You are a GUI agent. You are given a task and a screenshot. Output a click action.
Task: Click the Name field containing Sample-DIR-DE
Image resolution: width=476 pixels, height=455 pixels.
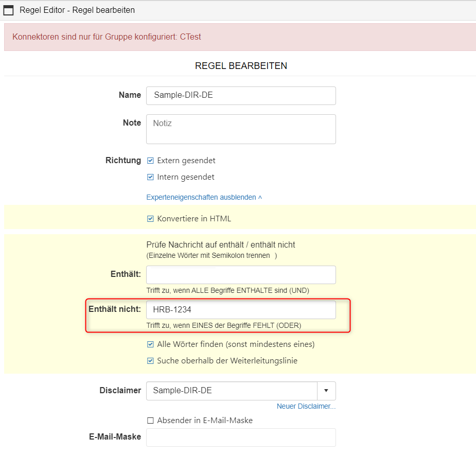tap(241, 96)
